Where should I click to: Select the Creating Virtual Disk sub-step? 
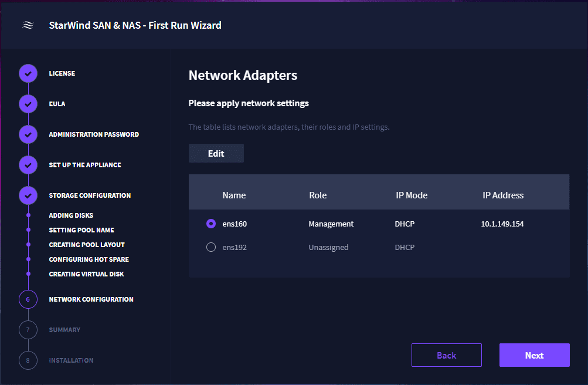(86, 274)
